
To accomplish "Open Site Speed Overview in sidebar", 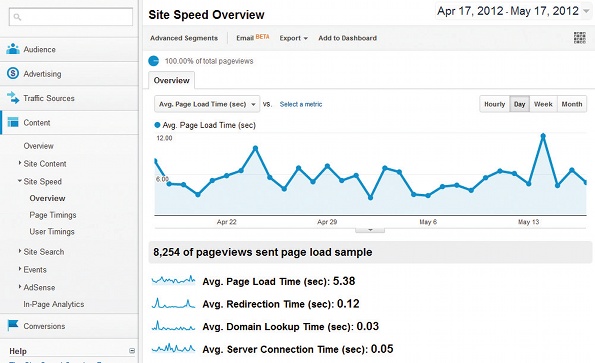I will (47, 198).
